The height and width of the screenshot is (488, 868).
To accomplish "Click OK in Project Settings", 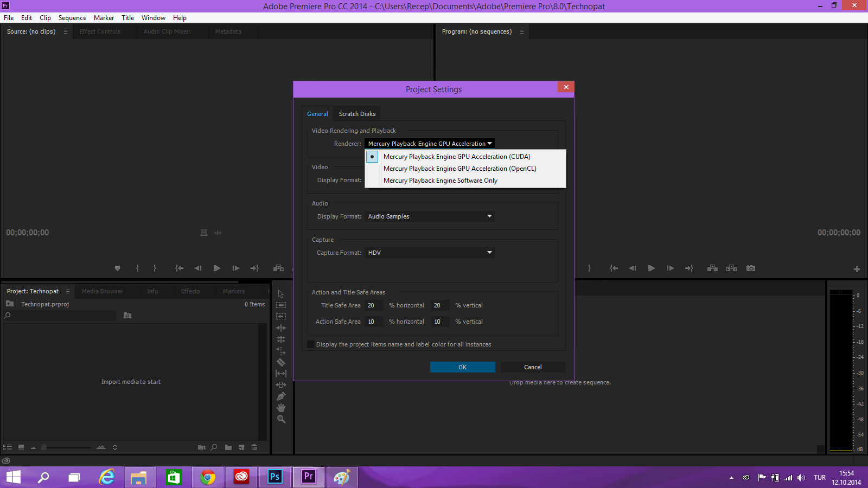I will pos(462,367).
